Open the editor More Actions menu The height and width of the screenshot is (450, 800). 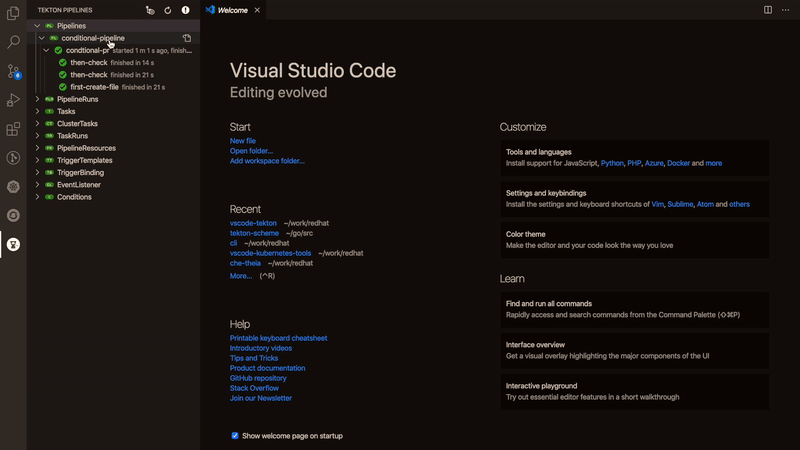[x=786, y=10]
